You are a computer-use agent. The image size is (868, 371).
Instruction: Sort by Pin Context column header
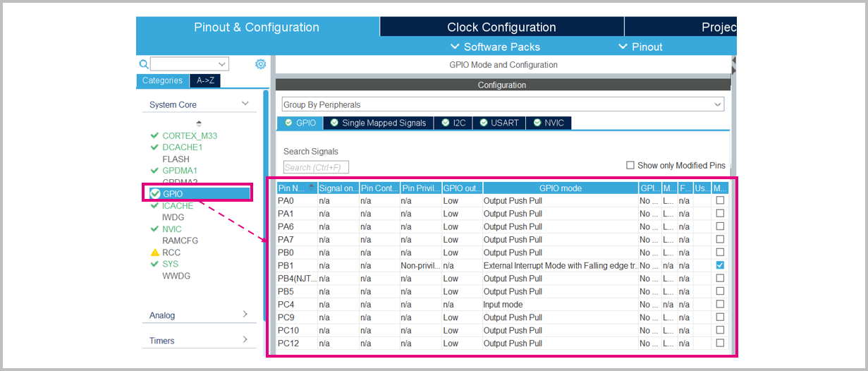[x=379, y=188]
